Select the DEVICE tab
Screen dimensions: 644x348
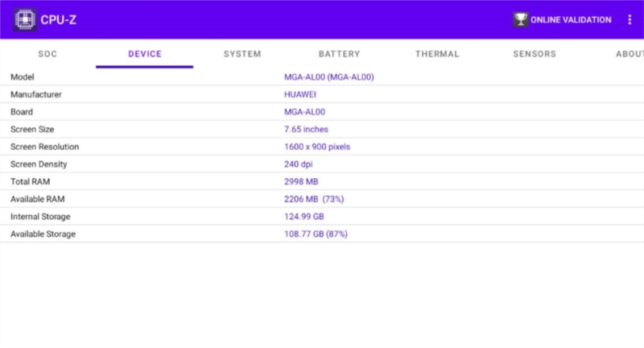[145, 54]
